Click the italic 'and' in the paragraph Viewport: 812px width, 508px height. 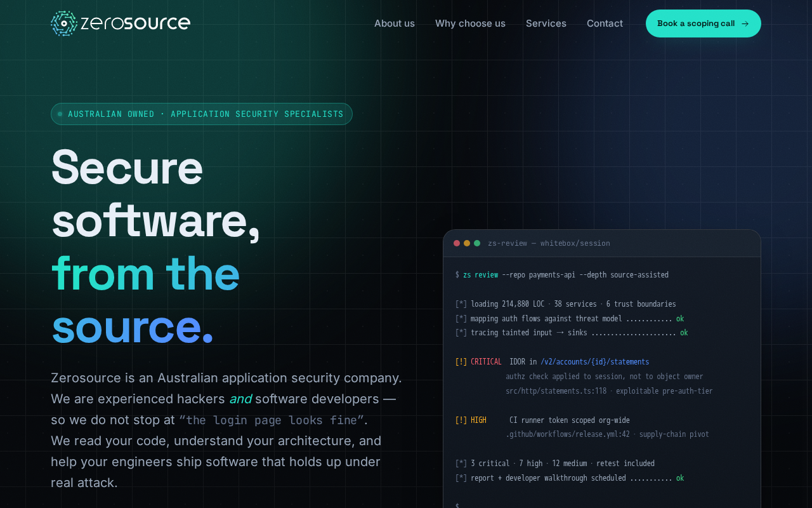coord(240,399)
